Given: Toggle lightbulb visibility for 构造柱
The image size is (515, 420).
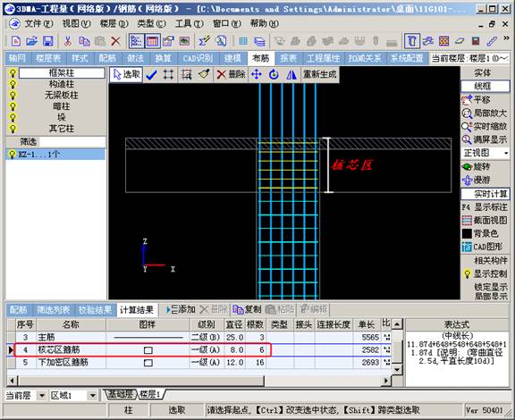Looking at the screenshot, I should click(x=13, y=84).
